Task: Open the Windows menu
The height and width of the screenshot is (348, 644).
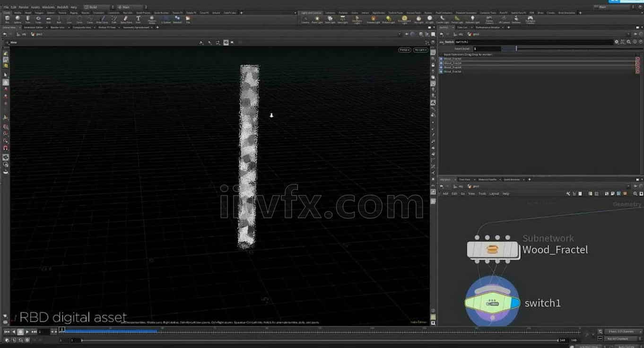Action: (48, 7)
